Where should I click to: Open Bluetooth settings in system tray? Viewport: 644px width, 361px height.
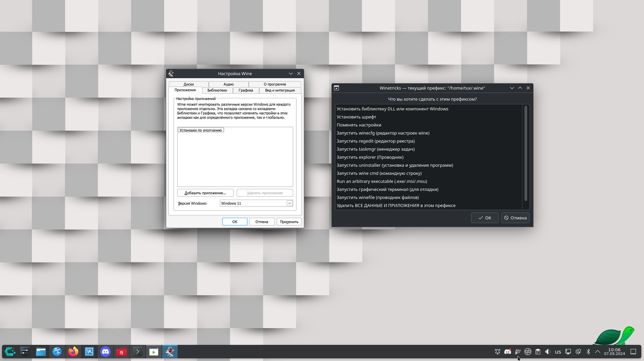588,352
